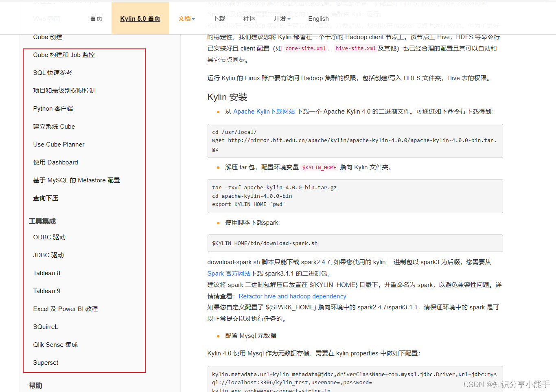The image size is (556, 392).
Task: Open the 首页 nav item
Action: (96, 19)
